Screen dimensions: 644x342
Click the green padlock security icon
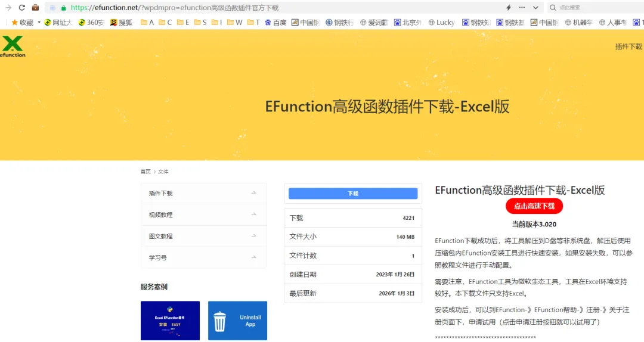(63, 8)
